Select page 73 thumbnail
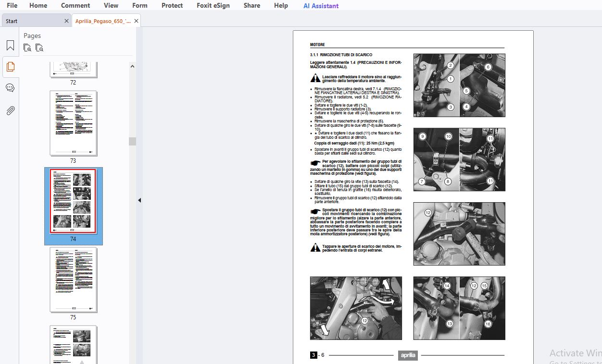The width and height of the screenshot is (602, 364). (x=74, y=123)
